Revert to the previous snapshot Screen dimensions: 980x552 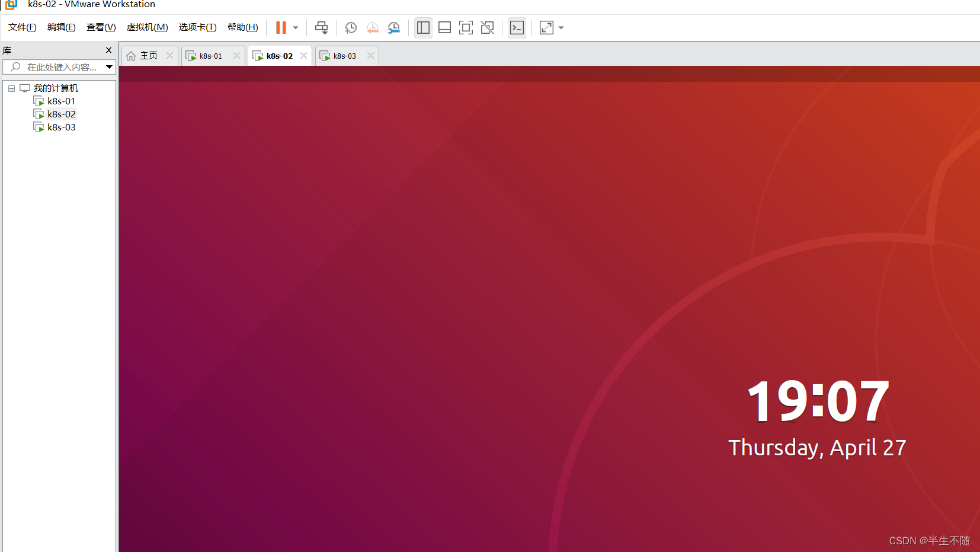click(372, 27)
